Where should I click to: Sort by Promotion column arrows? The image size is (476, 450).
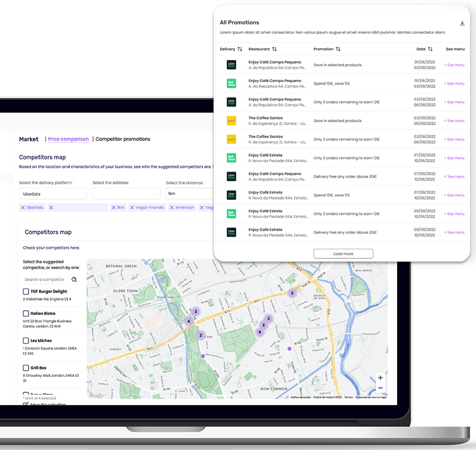(x=338, y=49)
